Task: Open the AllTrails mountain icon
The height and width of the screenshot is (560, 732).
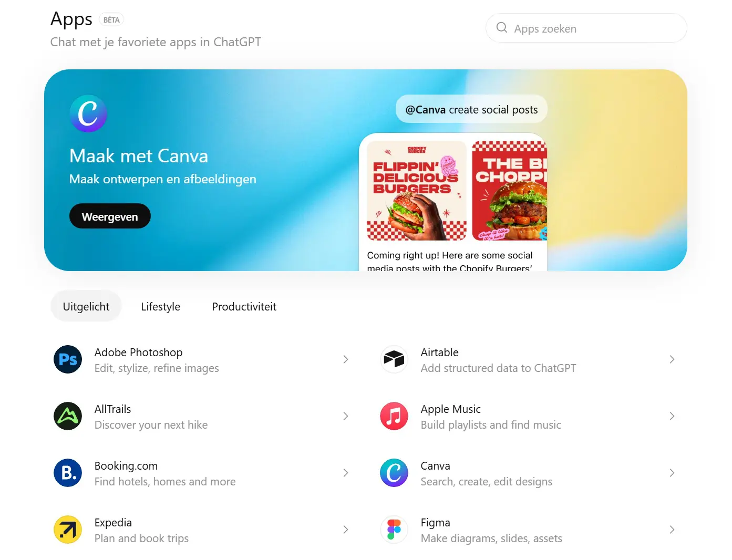Action: (x=68, y=416)
